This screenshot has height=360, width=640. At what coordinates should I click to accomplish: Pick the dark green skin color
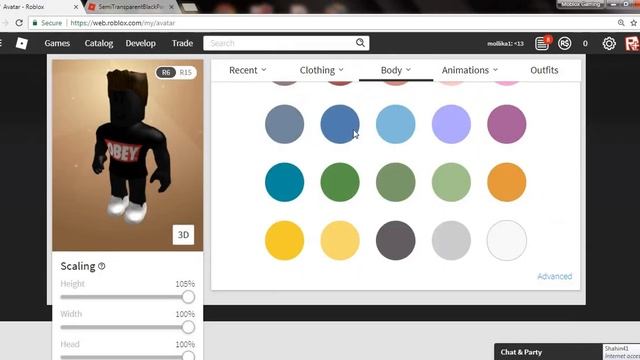(340, 182)
